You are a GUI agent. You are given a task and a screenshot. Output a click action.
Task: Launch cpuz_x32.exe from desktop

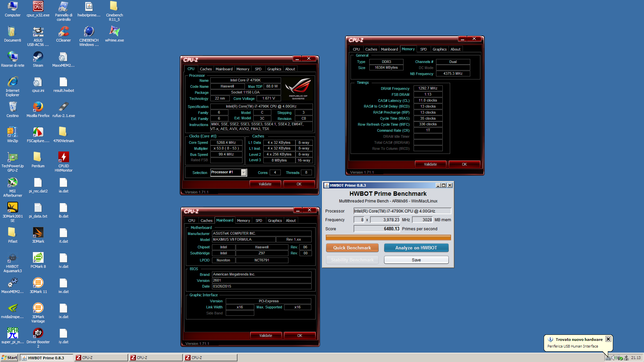coord(38,9)
